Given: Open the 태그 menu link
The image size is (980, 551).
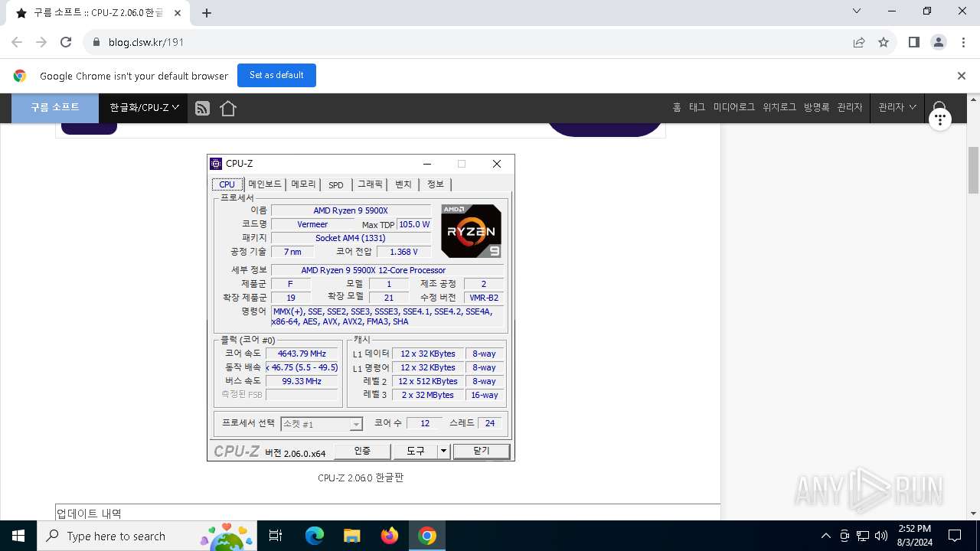Looking at the screenshot, I should (x=697, y=108).
